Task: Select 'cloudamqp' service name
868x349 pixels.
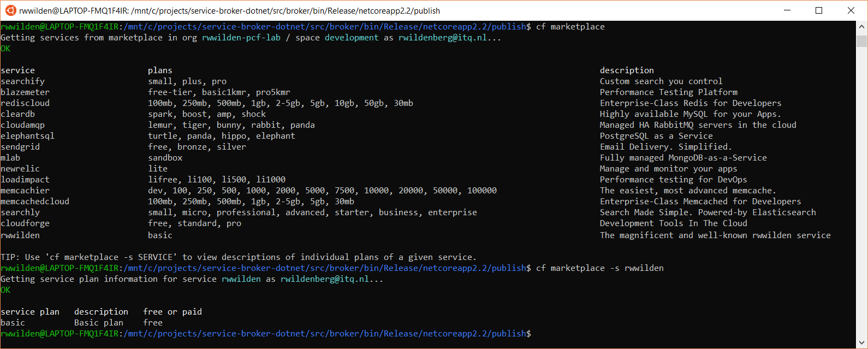Action: click(x=23, y=125)
